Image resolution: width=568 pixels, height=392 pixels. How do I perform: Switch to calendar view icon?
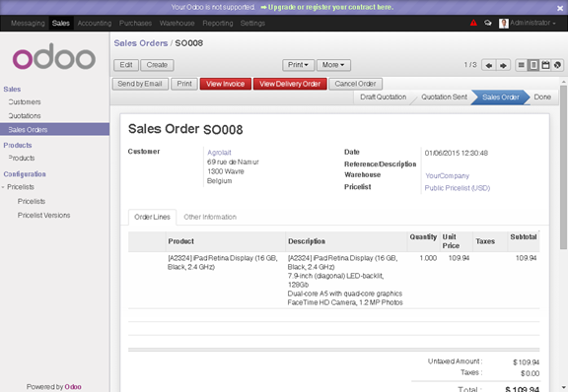pos(545,65)
